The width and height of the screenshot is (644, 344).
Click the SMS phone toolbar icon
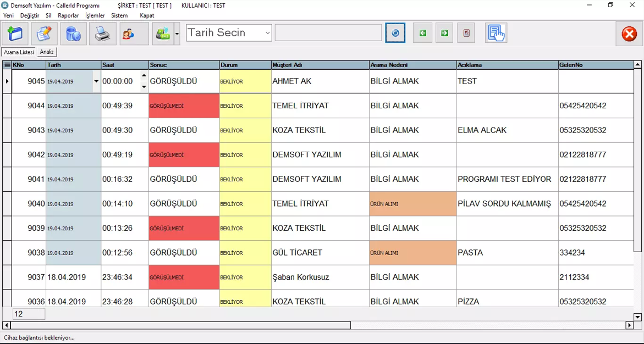[x=163, y=34]
